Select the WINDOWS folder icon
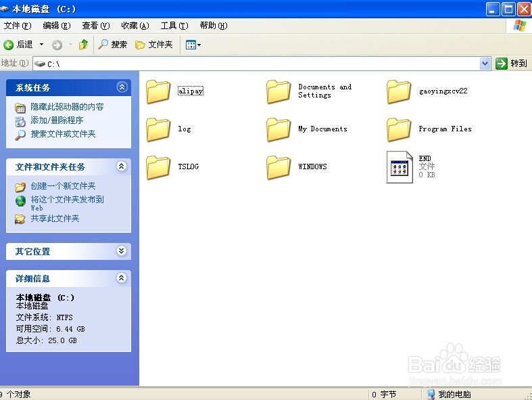Viewport: 532px width, 400px height. (279, 167)
